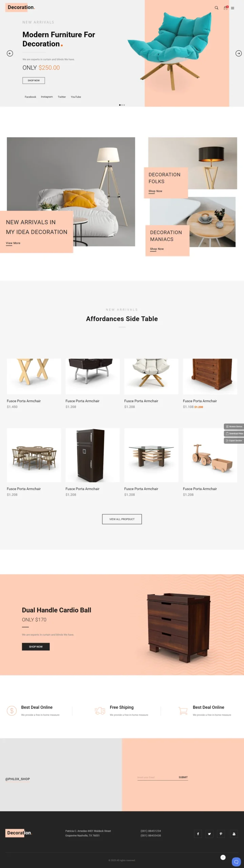Open the chat bubble widget

(x=236, y=862)
